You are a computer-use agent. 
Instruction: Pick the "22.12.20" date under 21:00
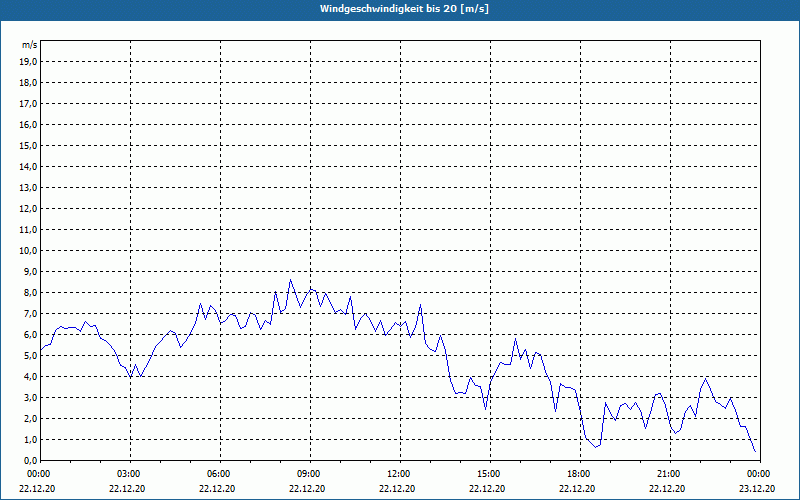[667, 488]
